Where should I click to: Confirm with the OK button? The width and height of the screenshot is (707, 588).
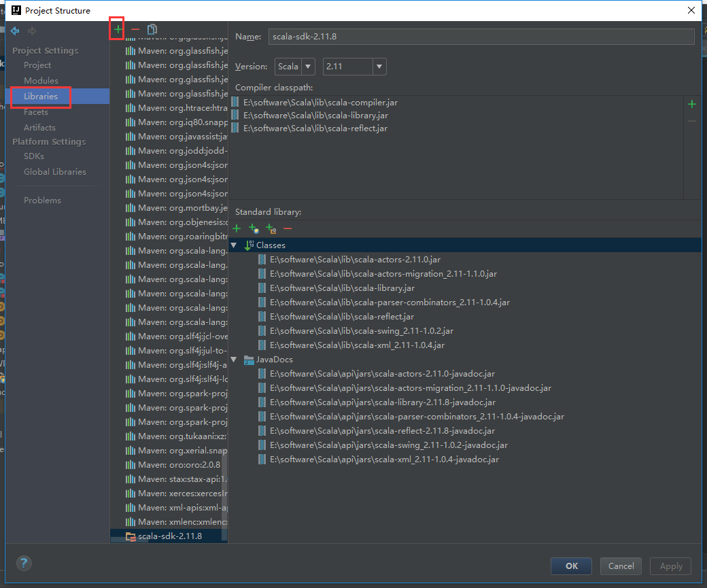click(x=571, y=566)
